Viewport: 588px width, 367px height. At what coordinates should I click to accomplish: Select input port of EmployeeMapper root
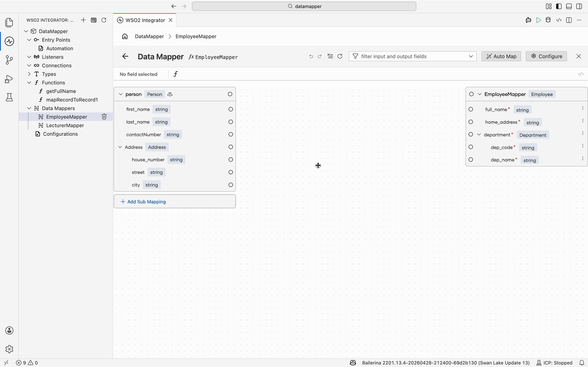[x=471, y=94]
